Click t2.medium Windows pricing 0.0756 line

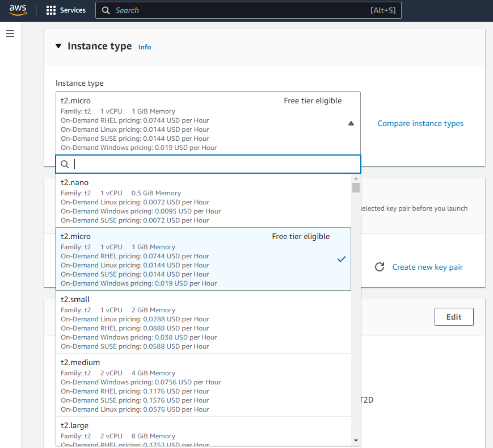coord(141,382)
